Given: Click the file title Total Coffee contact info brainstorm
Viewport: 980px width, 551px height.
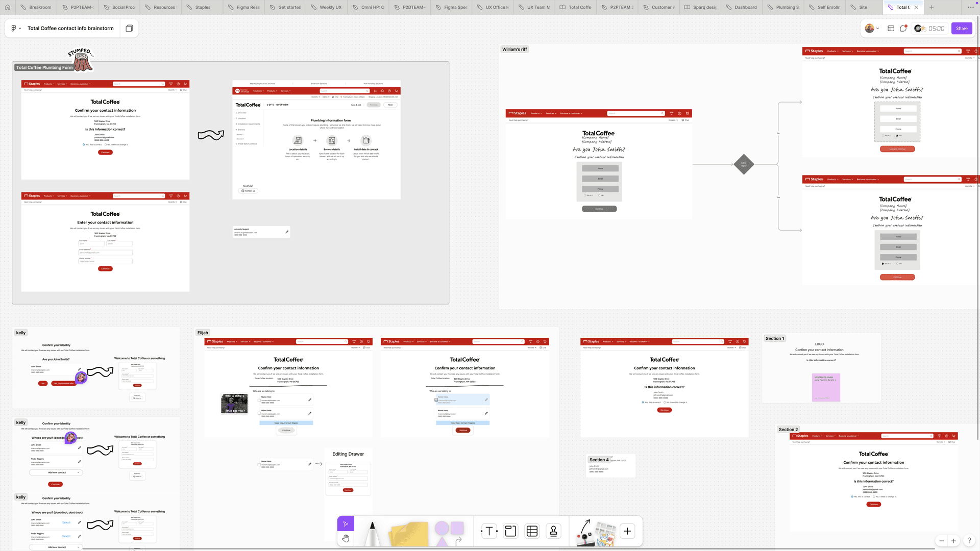Looking at the screenshot, I should coord(70,29).
